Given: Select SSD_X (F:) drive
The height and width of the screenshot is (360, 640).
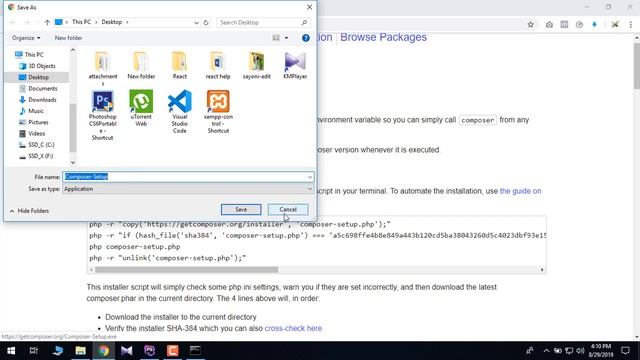Looking at the screenshot, I should point(36,156).
